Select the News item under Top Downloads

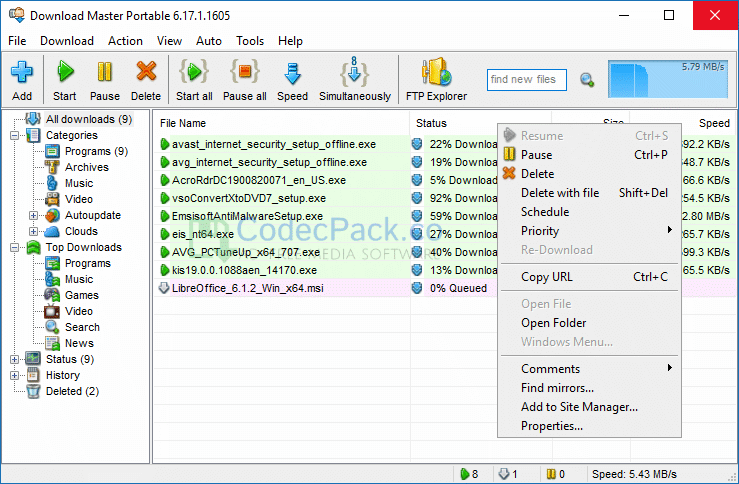[79, 343]
